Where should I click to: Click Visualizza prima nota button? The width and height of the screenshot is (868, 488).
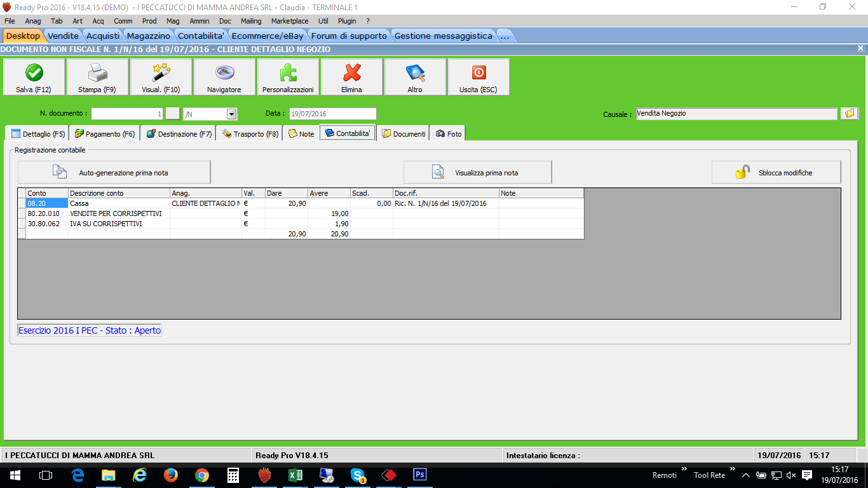tap(477, 172)
